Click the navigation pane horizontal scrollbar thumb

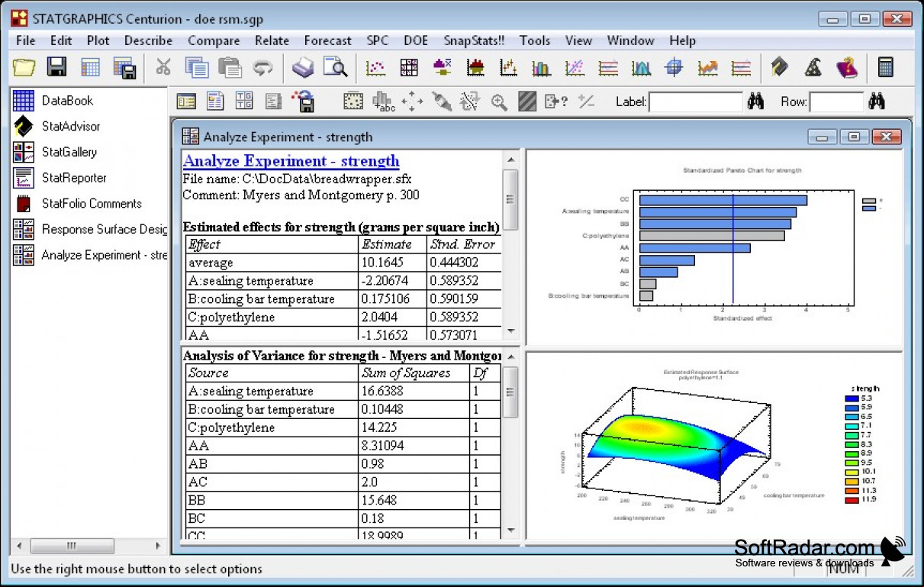click(72, 546)
